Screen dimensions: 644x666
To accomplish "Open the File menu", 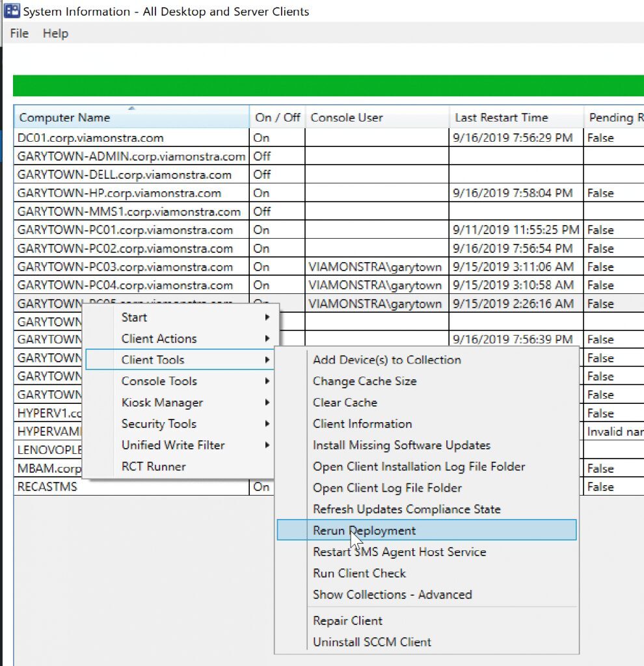I will pos(18,33).
